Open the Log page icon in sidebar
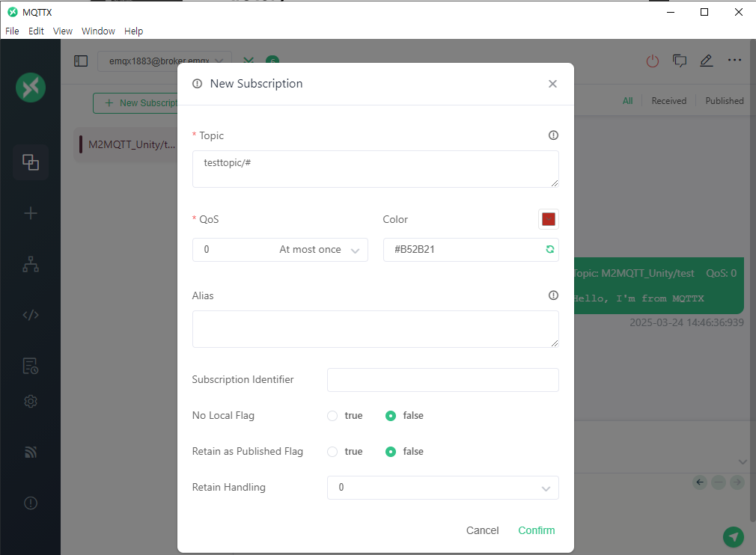756x555 pixels. [x=31, y=367]
